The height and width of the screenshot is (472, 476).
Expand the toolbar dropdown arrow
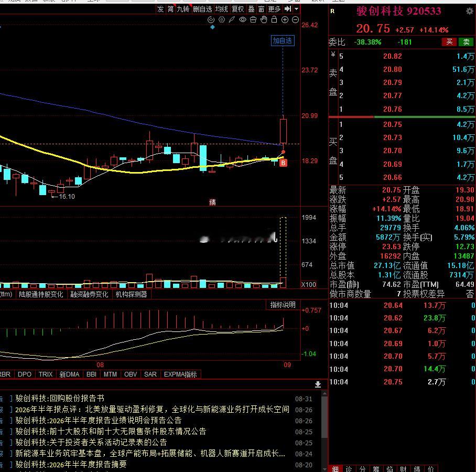point(297,9)
